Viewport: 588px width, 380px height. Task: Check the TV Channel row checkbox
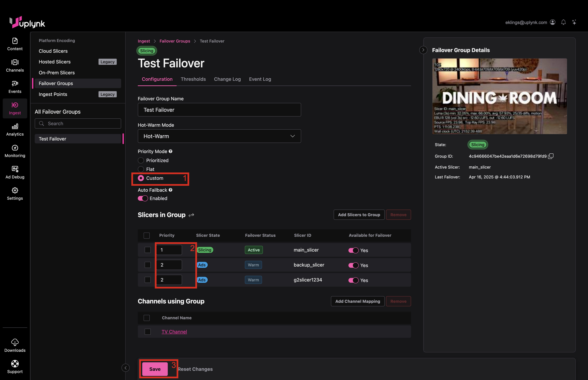(x=148, y=332)
